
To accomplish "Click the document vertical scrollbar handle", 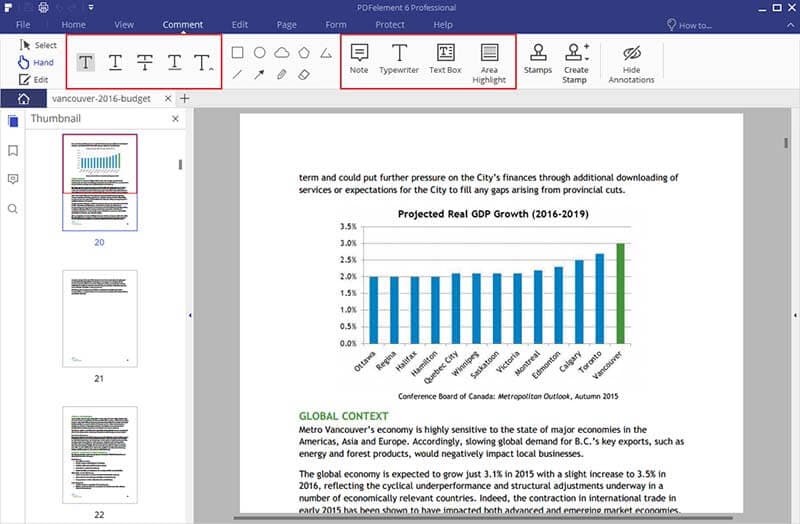I will (786, 143).
